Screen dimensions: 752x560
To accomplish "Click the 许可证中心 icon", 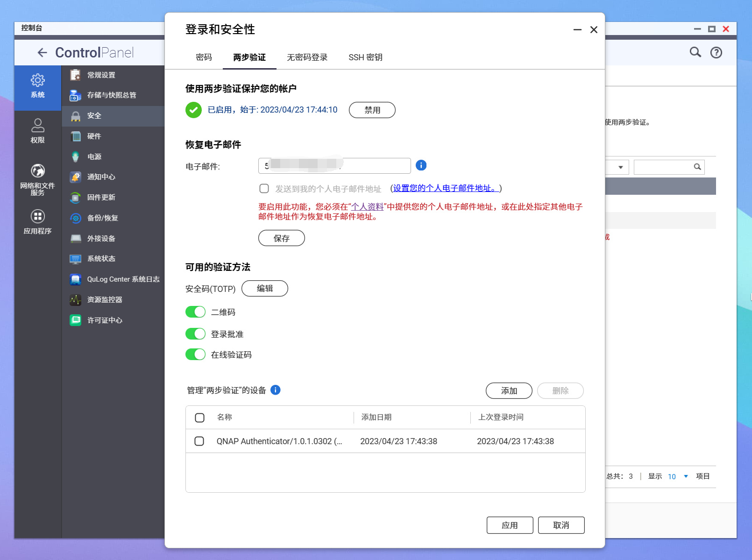I will click(x=75, y=320).
